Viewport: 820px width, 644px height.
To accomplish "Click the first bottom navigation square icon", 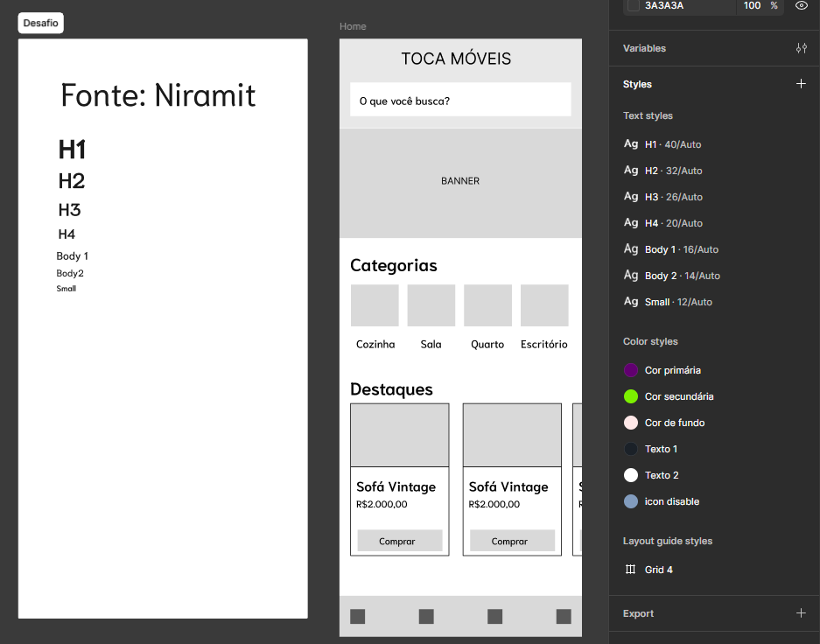I will tap(358, 616).
